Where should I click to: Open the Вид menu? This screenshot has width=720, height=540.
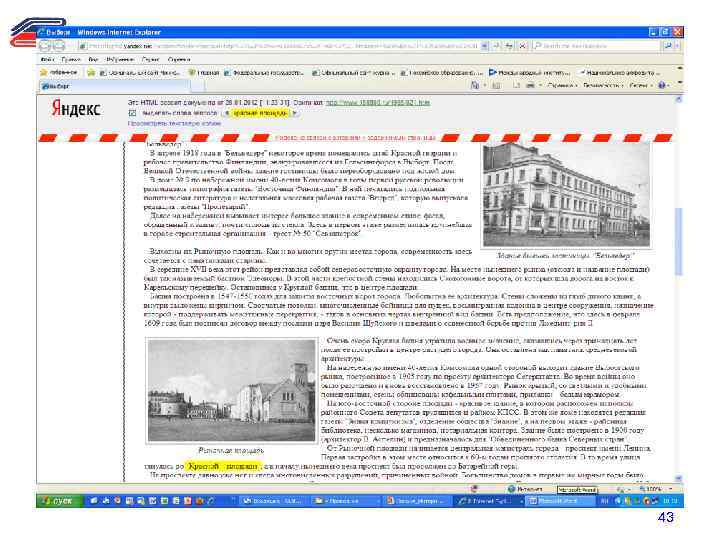click(x=93, y=59)
